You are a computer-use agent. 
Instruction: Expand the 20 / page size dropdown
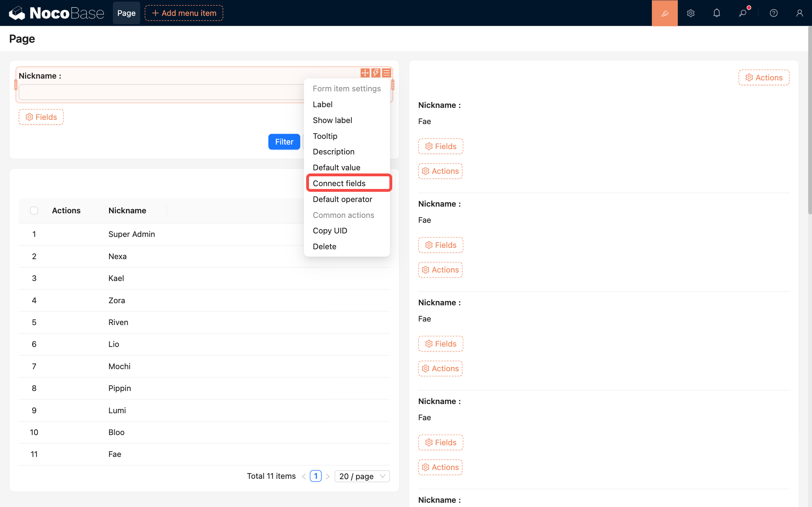point(362,476)
